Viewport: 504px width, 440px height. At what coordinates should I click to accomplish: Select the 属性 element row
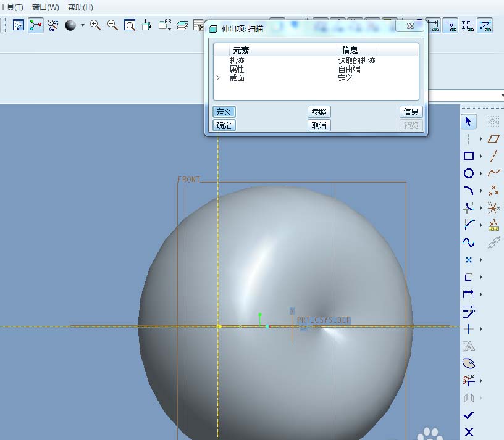pos(316,69)
